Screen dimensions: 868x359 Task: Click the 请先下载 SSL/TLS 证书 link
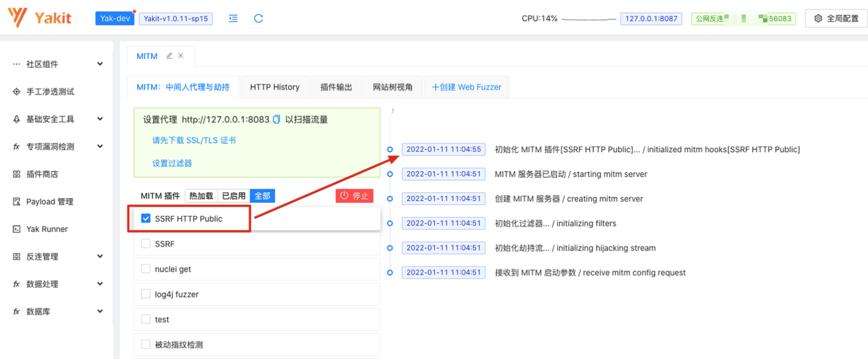coord(194,140)
